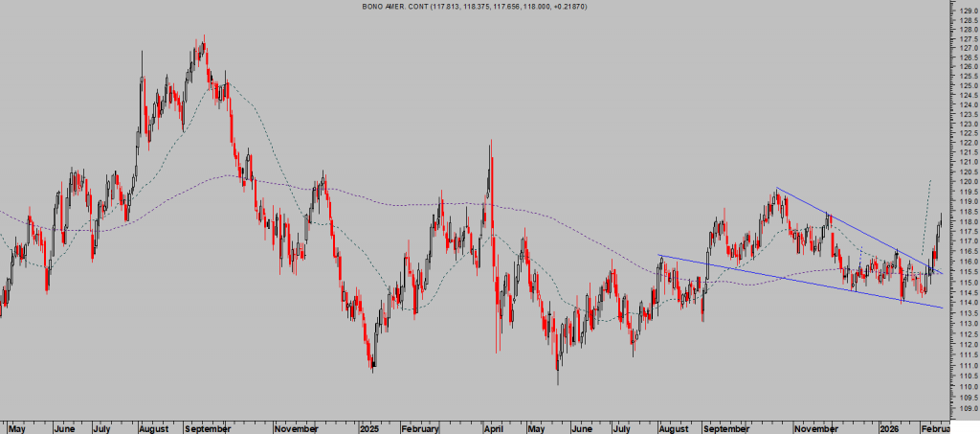Select the 2026 year marker on time axis

coord(889,427)
